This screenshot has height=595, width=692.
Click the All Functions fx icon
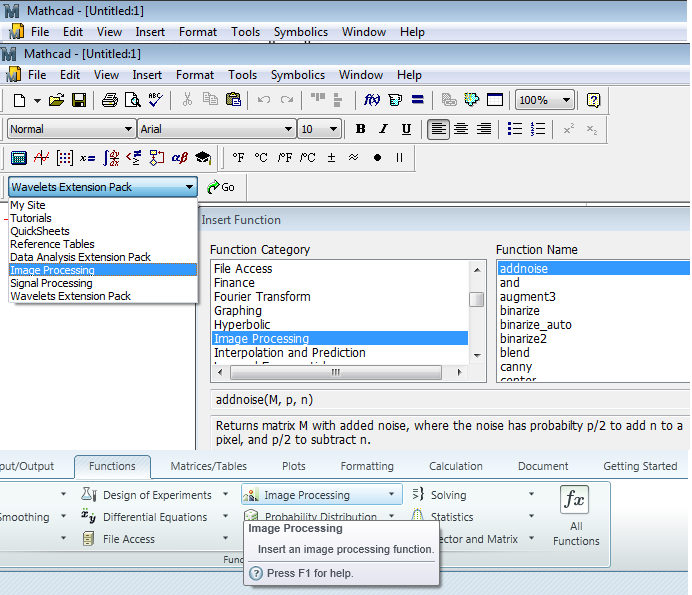(x=574, y=500)
